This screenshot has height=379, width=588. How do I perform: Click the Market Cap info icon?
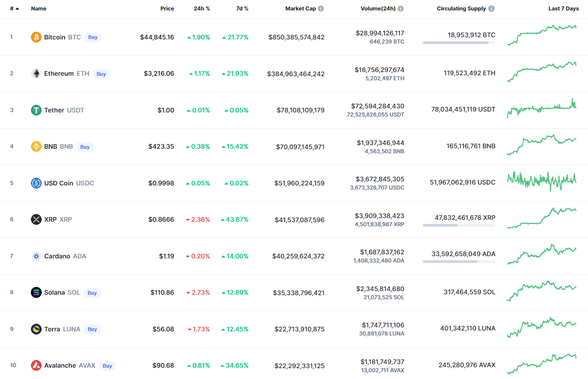(x=321, y=9)
